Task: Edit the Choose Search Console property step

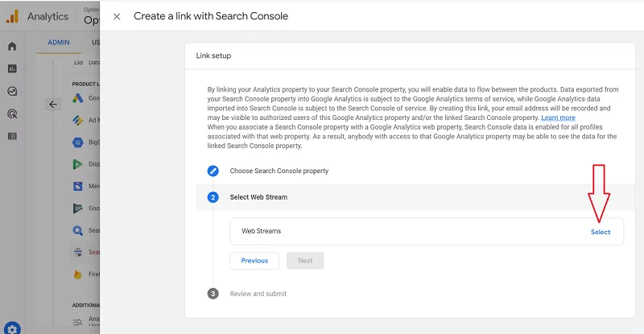Action: click(x=213, y=171)
